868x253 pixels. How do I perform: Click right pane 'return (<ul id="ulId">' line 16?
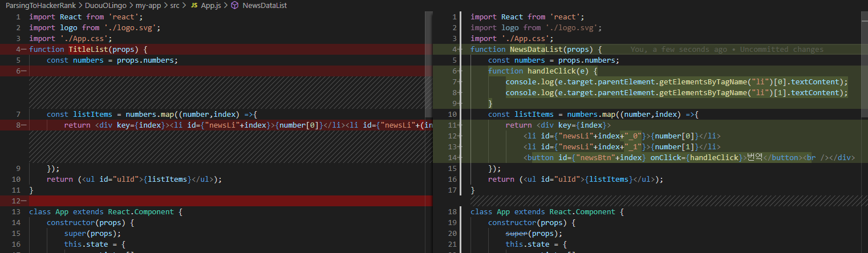576,179
